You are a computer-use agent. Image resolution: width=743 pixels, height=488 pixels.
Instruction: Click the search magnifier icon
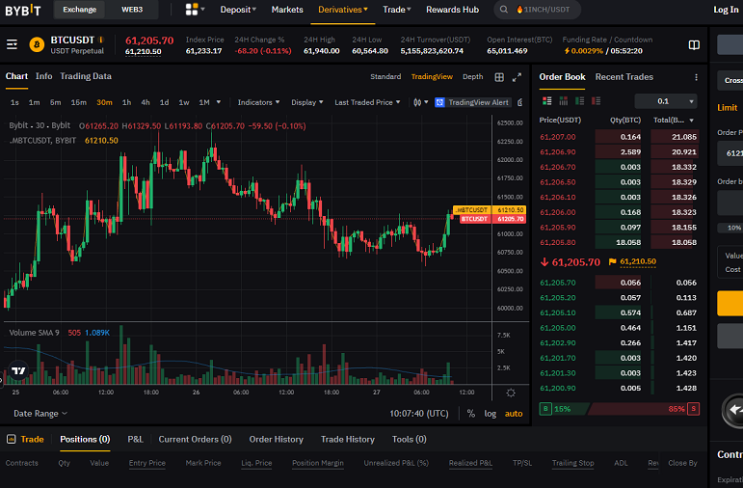[504, 9]
